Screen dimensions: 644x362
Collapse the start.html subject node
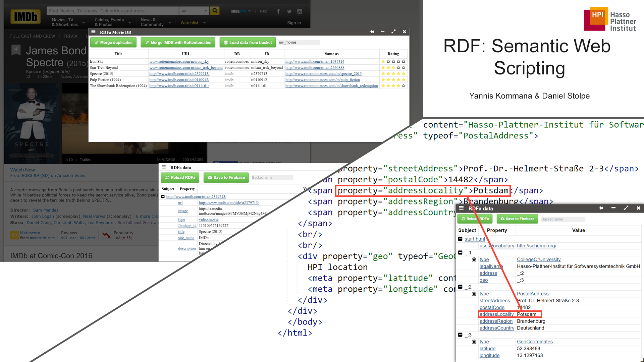(x=460, y=239)
